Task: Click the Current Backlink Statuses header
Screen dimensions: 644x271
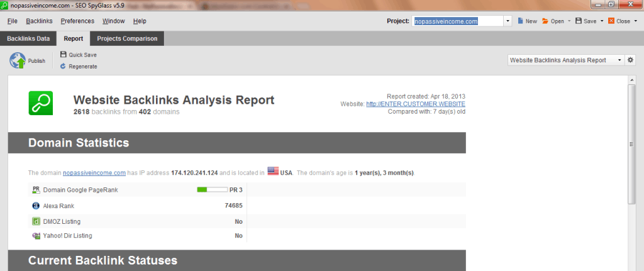Action: [x=103, y=260]
